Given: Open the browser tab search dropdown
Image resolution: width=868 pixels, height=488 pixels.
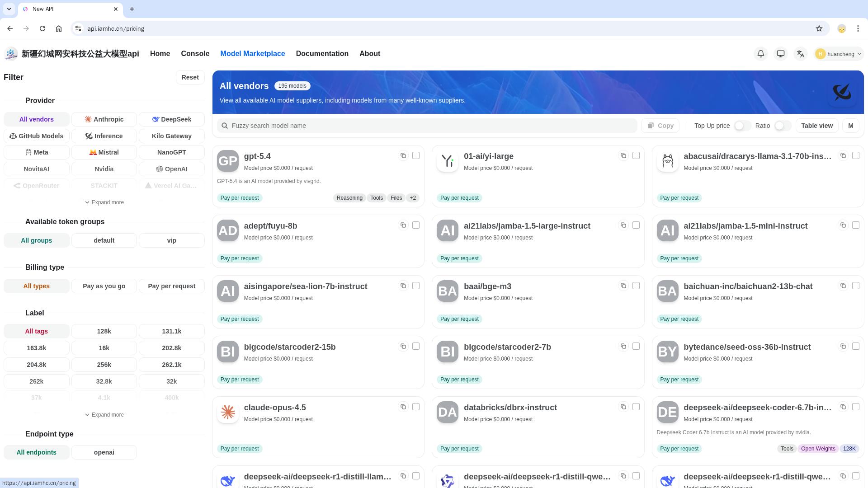Looking at the screenshot, I should (x=9, y=9).
